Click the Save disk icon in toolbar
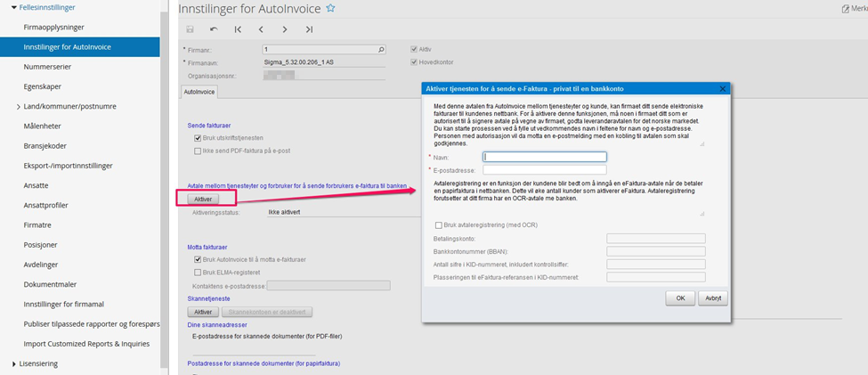This screenshot has width=868, height=375. click(x=191, y=30)
